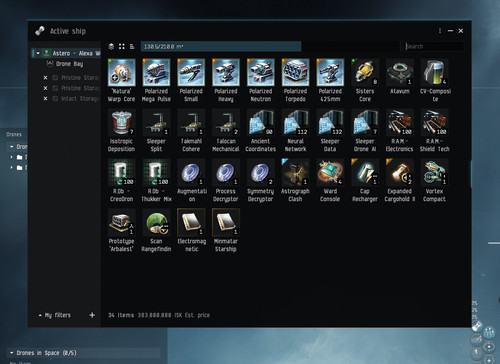The height and width of the screenshot is (364, 500).
Task: Select the Symmetry Decryptor item
Action: click(x=261, y=180)
